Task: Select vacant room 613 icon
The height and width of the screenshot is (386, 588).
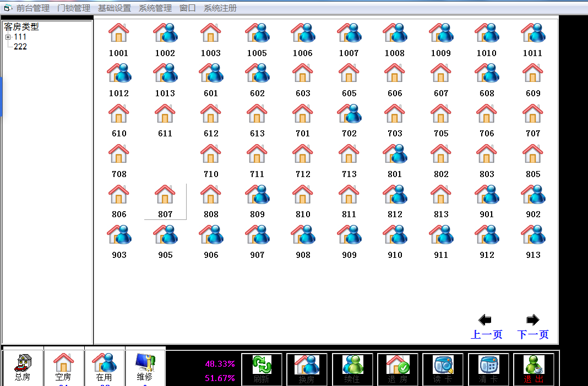Action: tap(257, 113)
